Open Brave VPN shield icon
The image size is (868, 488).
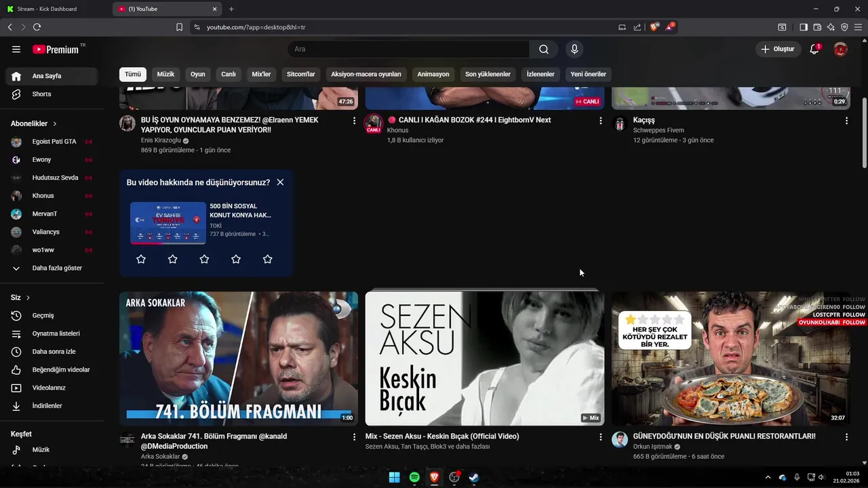844,27
